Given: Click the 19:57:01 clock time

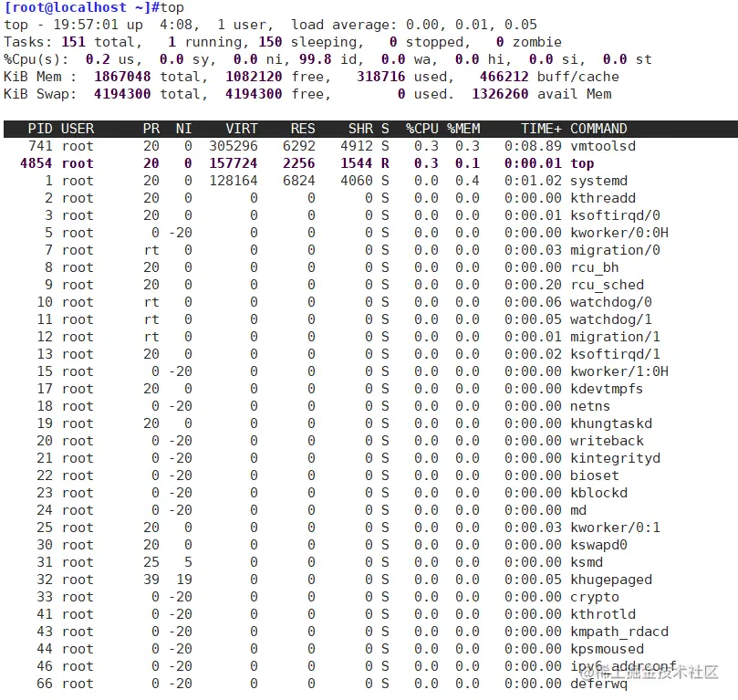Looking at the screenshot, I should tap(85, 25).
